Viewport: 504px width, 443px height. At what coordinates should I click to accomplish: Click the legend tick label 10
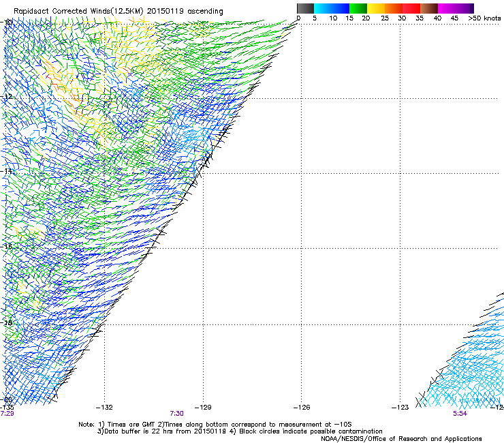tap(333, 18)
